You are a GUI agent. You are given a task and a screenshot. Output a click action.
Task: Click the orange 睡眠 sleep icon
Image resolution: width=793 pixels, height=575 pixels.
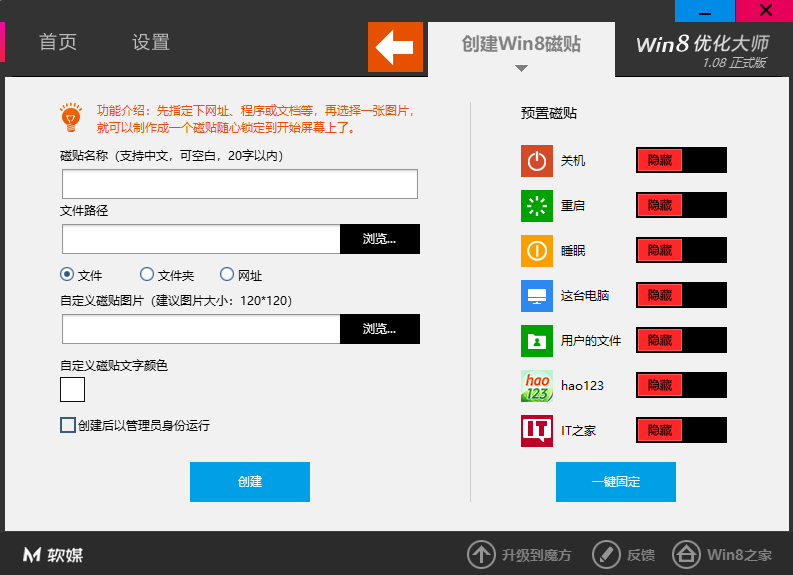[537, 251]
